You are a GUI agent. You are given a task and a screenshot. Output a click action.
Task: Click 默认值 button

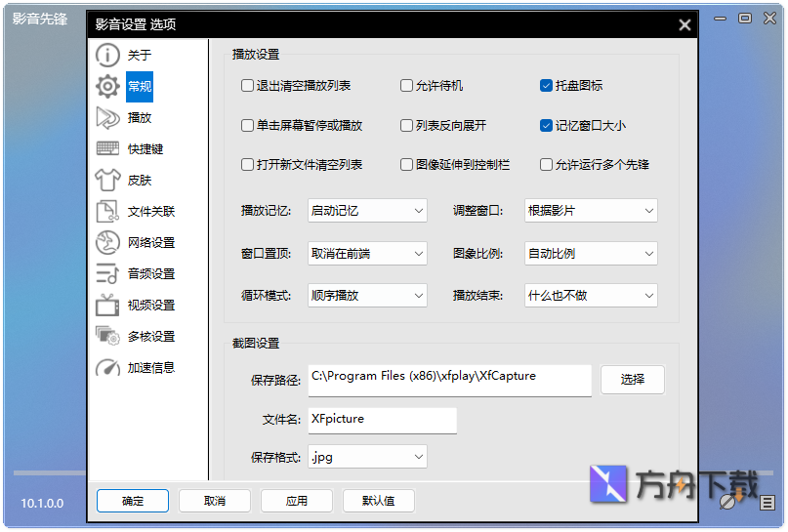click(x=379, y=501)
